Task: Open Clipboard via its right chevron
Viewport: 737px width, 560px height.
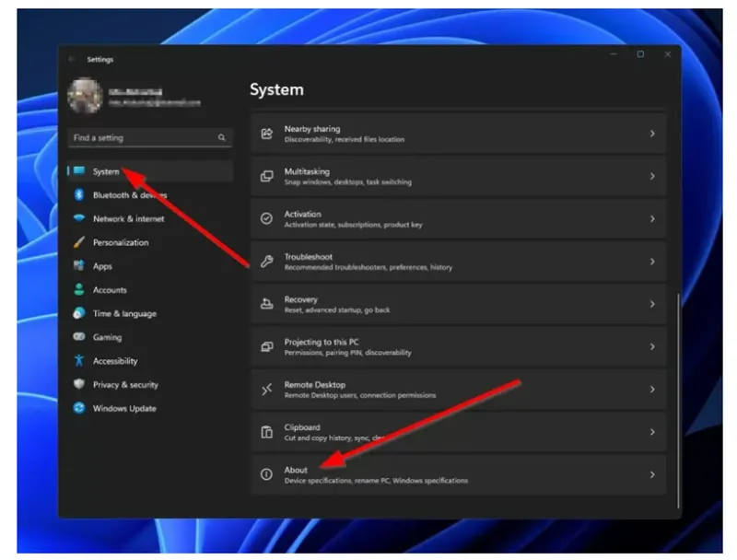Action: click(652, 432)
